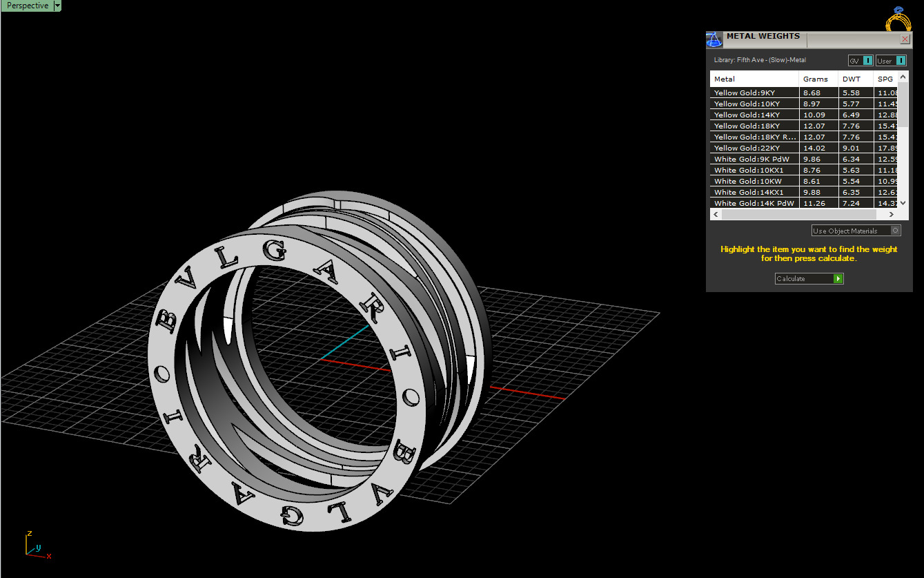Screen dimensions: 924x578
Task: Click the 5.54 DWT cell
Action: [x=856, y=181]
